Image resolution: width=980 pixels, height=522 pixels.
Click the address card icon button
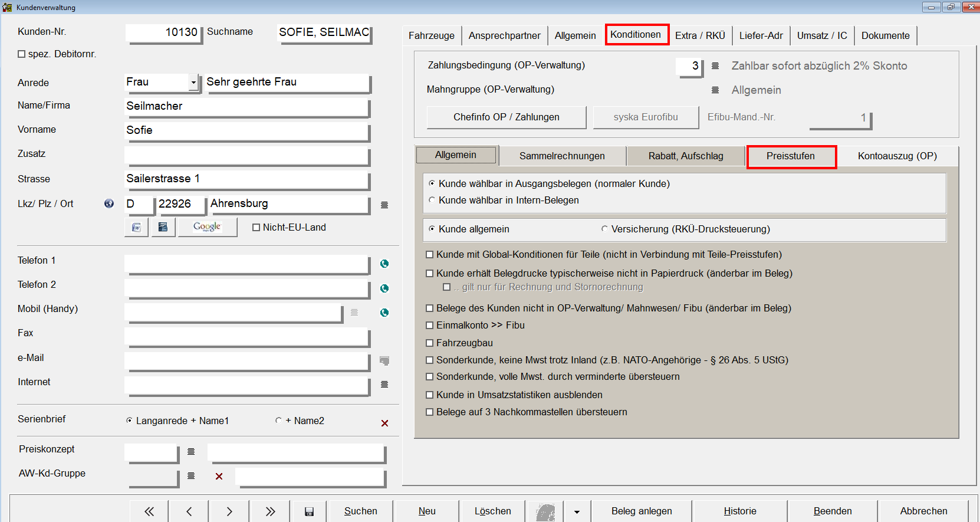pos(163,227)
